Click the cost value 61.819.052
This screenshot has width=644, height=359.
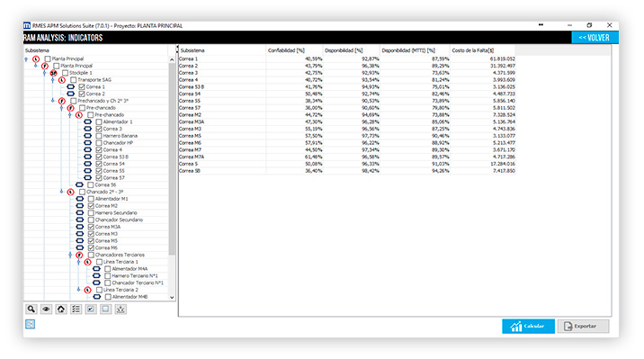pos(502,58)
